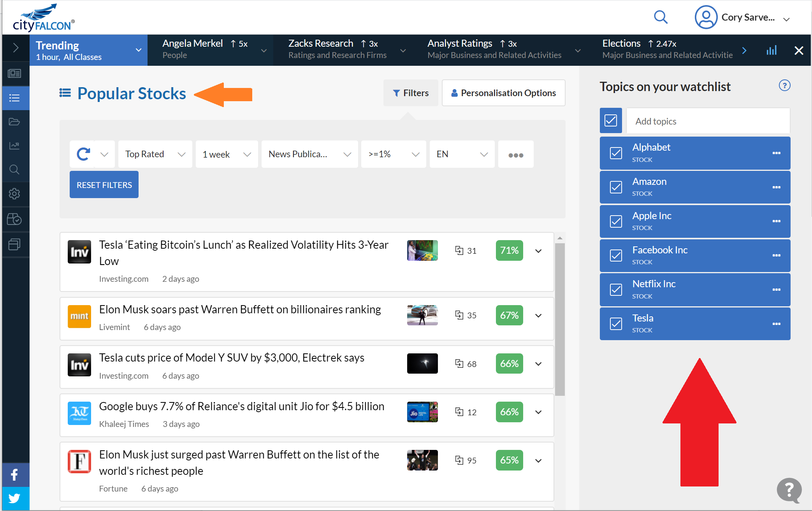The image size is (812, 511).
Task: Click the similar stories count 31 icon
Action: point(459,250)
